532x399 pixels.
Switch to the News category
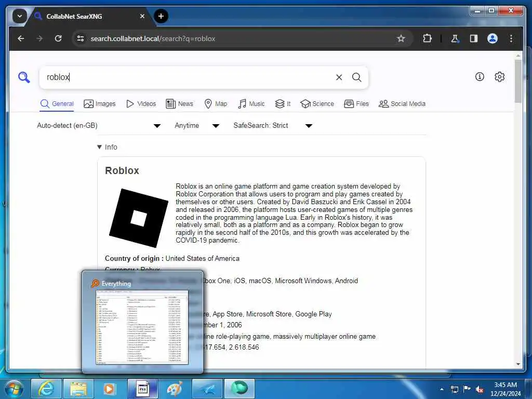179,104
